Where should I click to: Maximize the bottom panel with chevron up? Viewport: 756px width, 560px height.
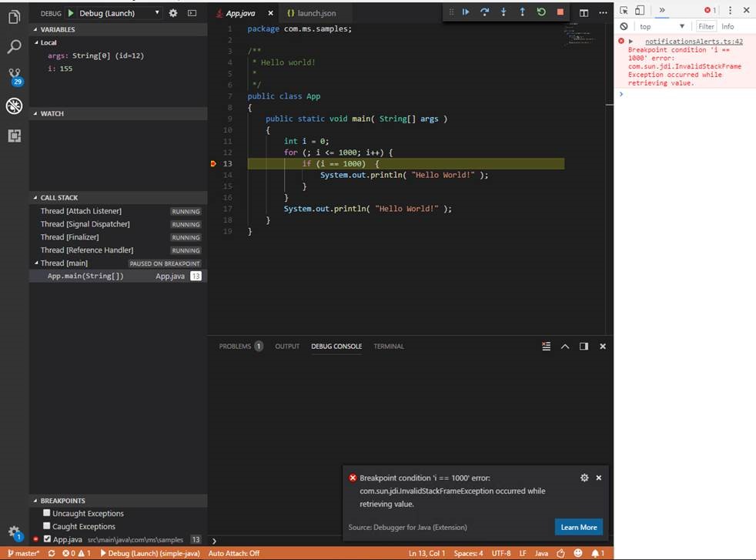(565, 347)
